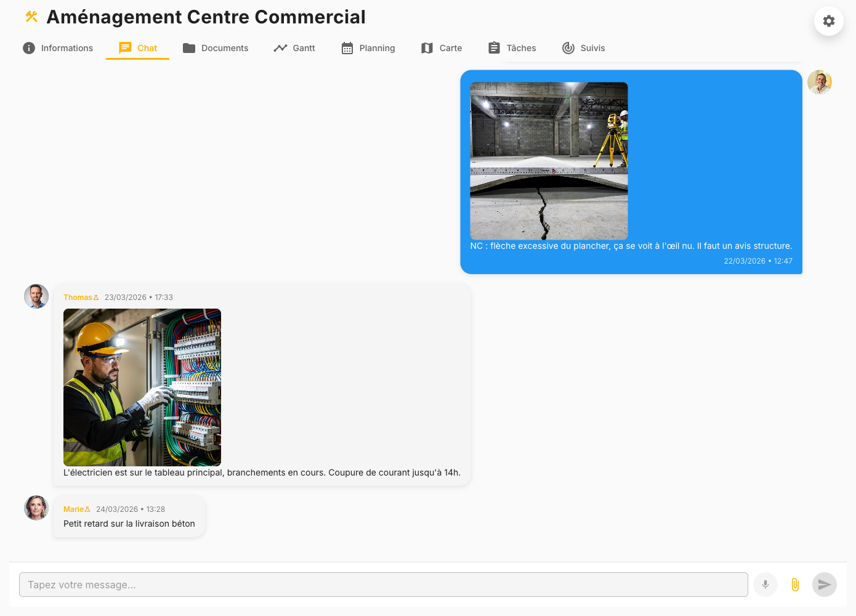Click the microphone voice input icon
Image resolution: width=856 pixels, height=616 pixels.
tap(765, 585)
